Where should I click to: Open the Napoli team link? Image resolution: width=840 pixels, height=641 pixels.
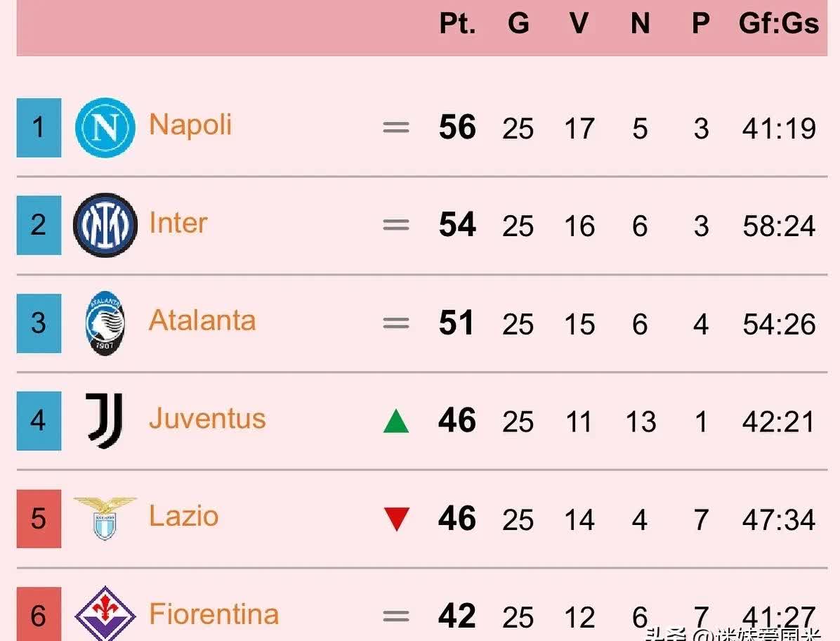pos(190,125)
